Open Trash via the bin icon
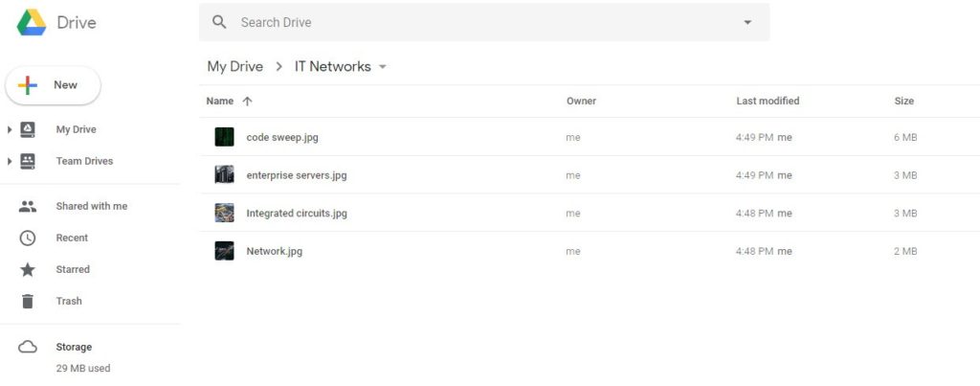980x386 pixels. tap(28, 301)
